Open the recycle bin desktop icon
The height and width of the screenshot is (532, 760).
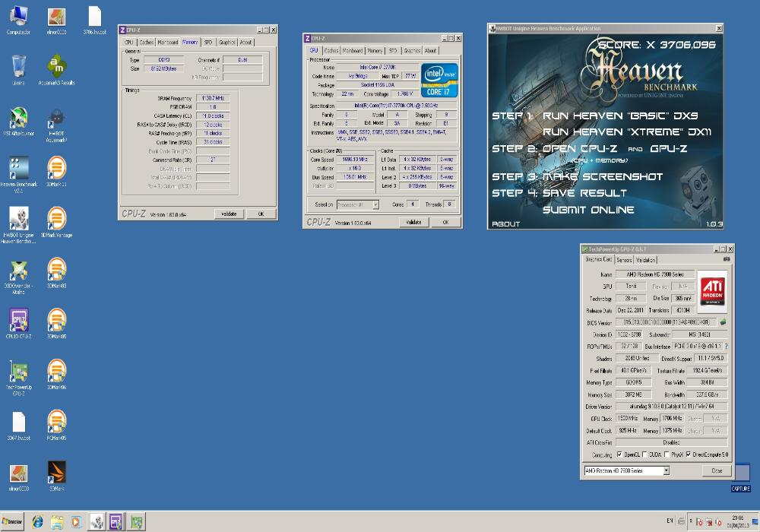pos(18,70)
